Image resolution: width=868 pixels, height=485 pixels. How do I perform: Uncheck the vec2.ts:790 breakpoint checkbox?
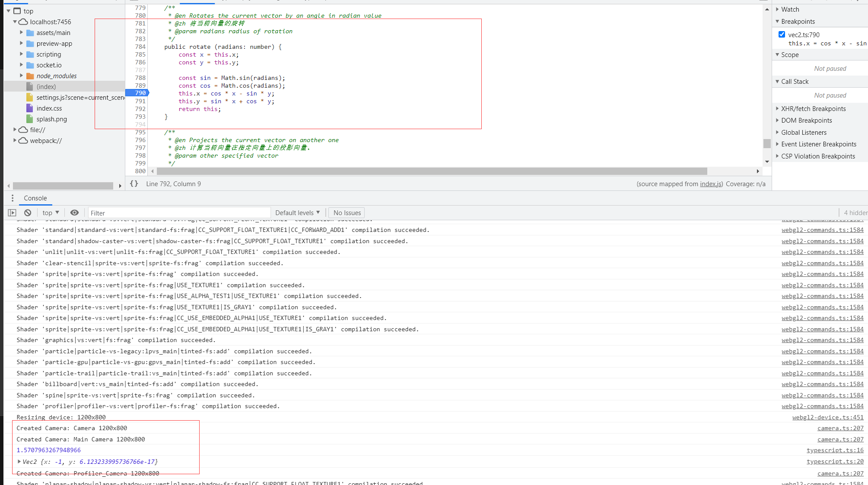pos(782,35)
